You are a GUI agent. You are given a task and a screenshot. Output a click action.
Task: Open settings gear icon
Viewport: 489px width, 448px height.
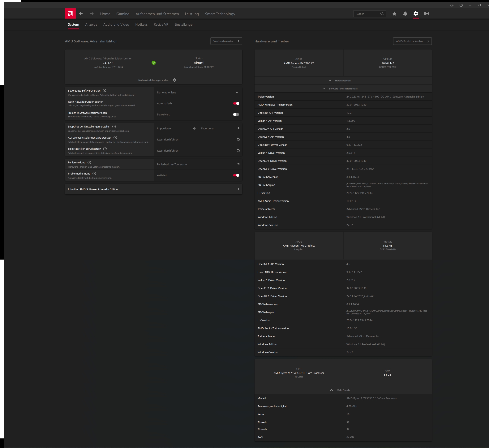pyautogui.click(x=416, y=14)
